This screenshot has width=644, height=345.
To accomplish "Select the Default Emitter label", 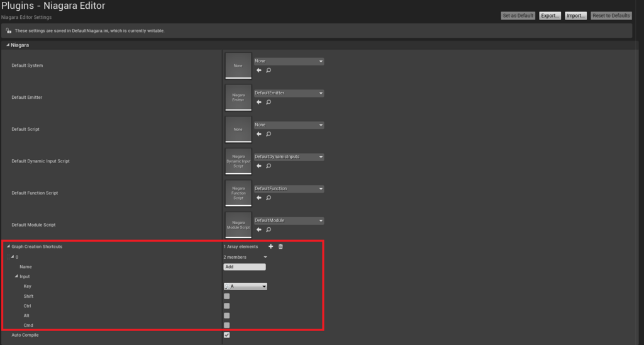I will (x=26, y=98).
